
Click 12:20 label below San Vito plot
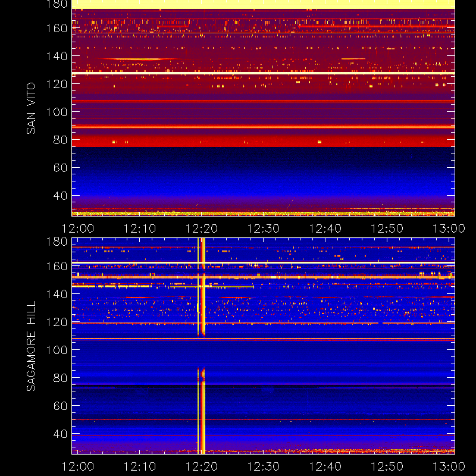tap(202, 228)
